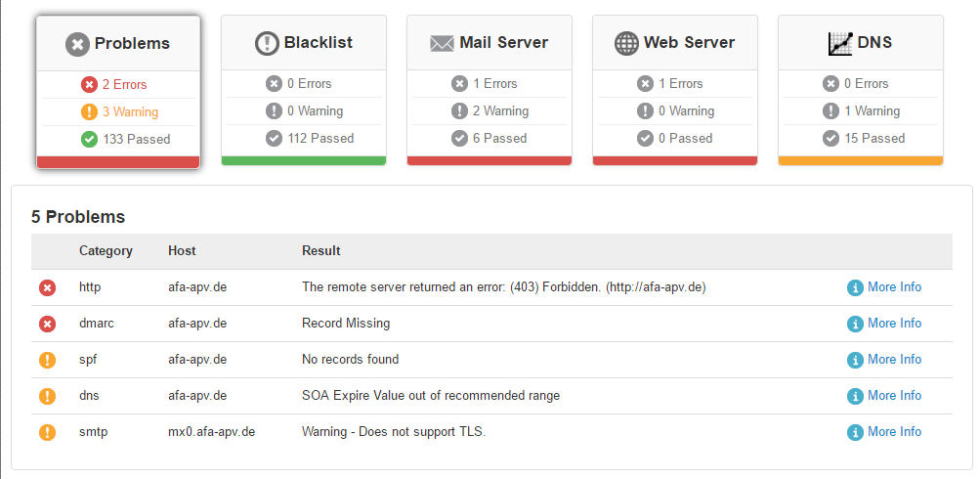Screen dimensions: 980x479
Task: Click the Problems X circle icon
Action: point(77,44)
